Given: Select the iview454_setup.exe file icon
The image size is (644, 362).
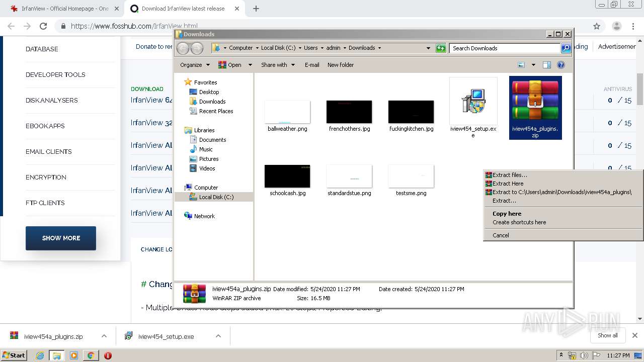Looking at the screenshot, I should tap(473, 101).
